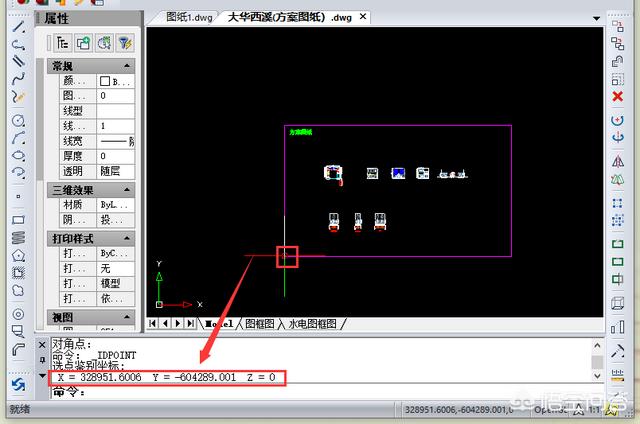Click the blue refresh icon at bottom left
This screenshot has width=640, height=424.
click(x=18, y=384)
